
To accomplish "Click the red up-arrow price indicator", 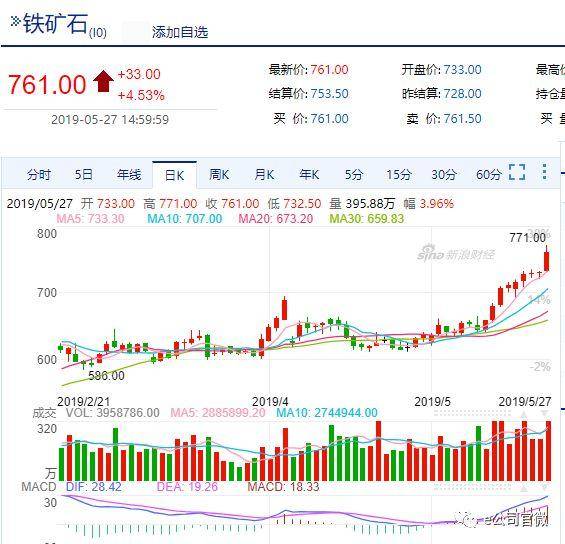I will tap(103, 81).
